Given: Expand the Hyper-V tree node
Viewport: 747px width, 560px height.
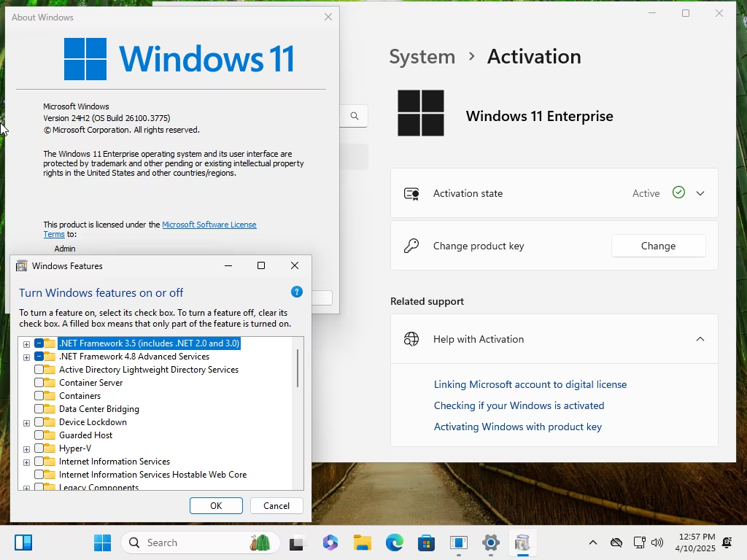Looking at the screenshot, I should click(x=27, y=449).
